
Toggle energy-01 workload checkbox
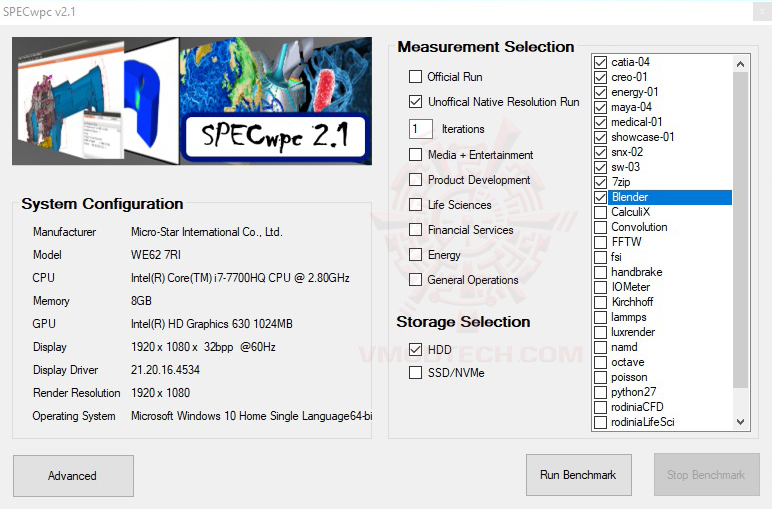[600, 92]
